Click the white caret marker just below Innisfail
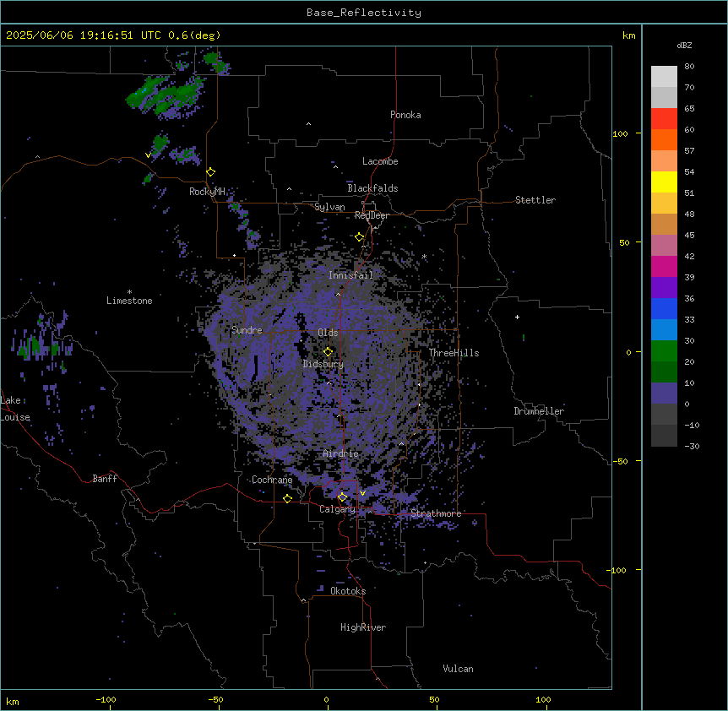The height and width of the screenshot is (711, 728). point(338,294)
